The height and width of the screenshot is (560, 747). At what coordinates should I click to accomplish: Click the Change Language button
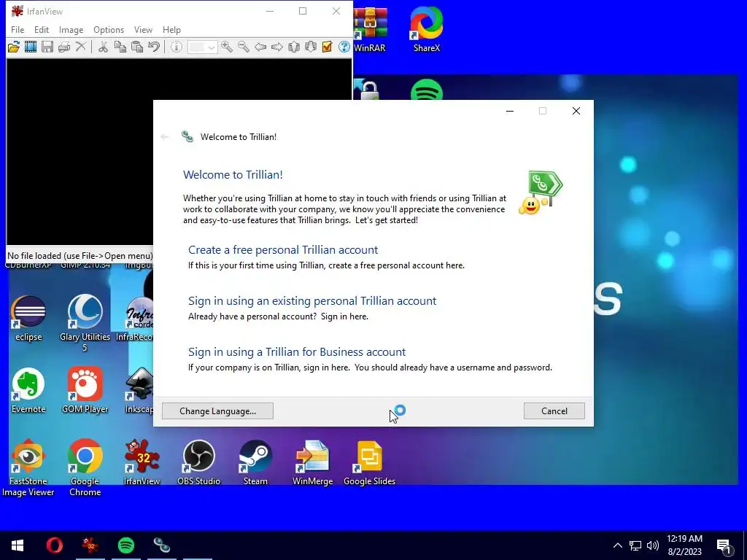coord(217,411)
